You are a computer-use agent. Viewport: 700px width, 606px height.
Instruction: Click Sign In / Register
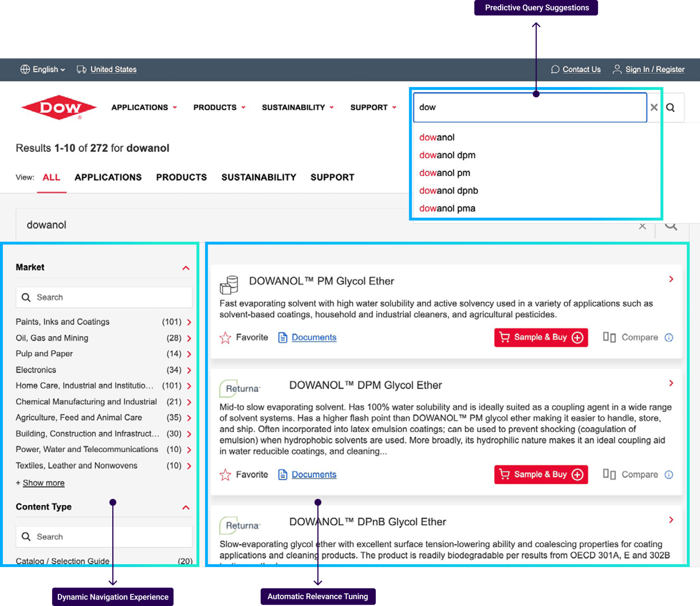(654, 69)
